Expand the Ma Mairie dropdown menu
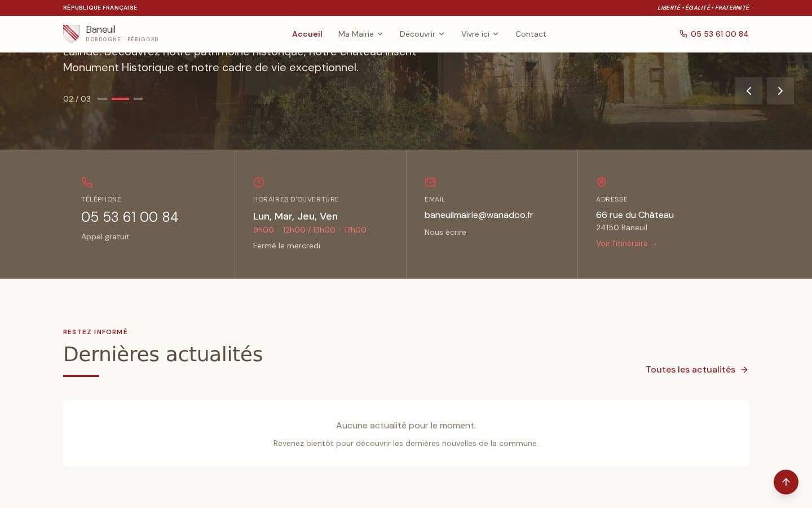The width and height of the screenshot is (812, 508). tap(360, 34)
